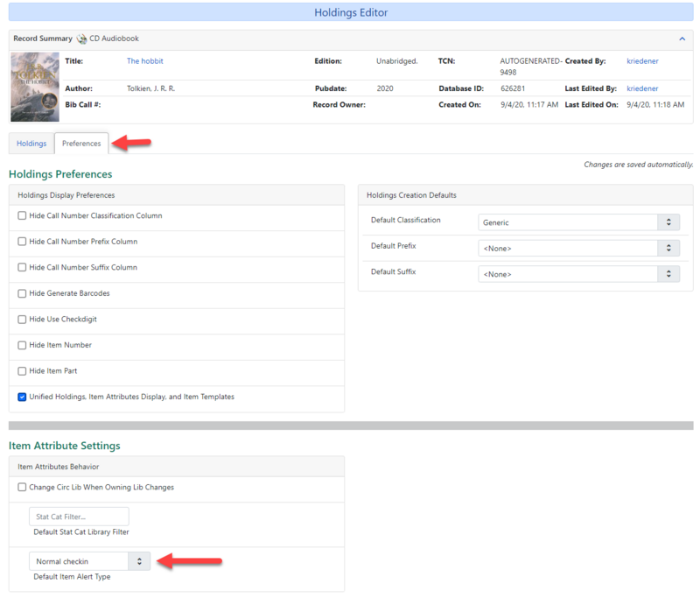Check Hide Call Number Prefix Column
Image resolution: width=700 pixels, height=598 pixels.
click(22, 242)
